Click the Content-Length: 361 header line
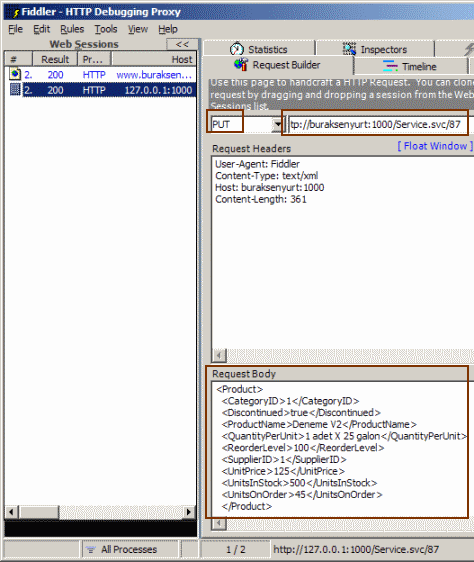 [261, 199]
